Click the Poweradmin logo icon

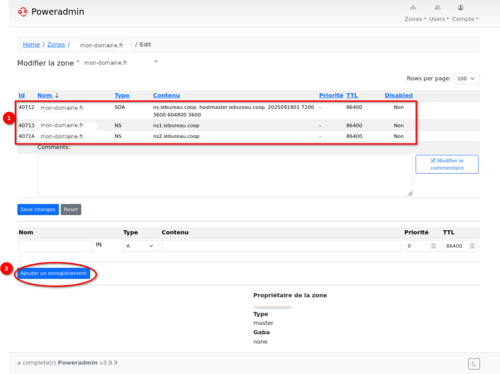23,12
